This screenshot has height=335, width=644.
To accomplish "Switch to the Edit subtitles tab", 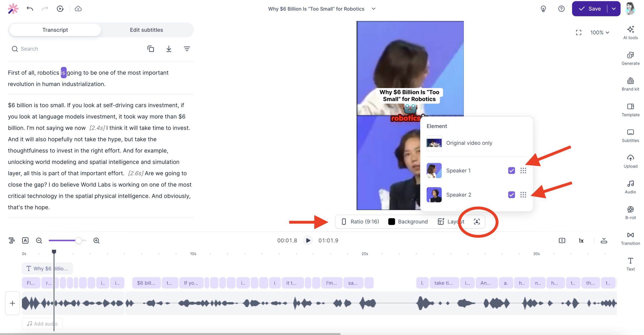I will [x=146, y=30].
